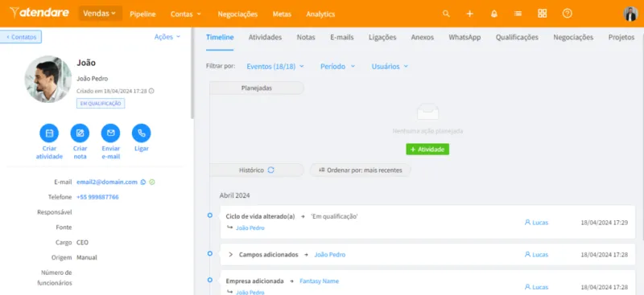This screenshot has width=644, height=295.
Task: Click user Lucas on Campos adicionados row
Action: pyautogui.click(x=536, y=254)
